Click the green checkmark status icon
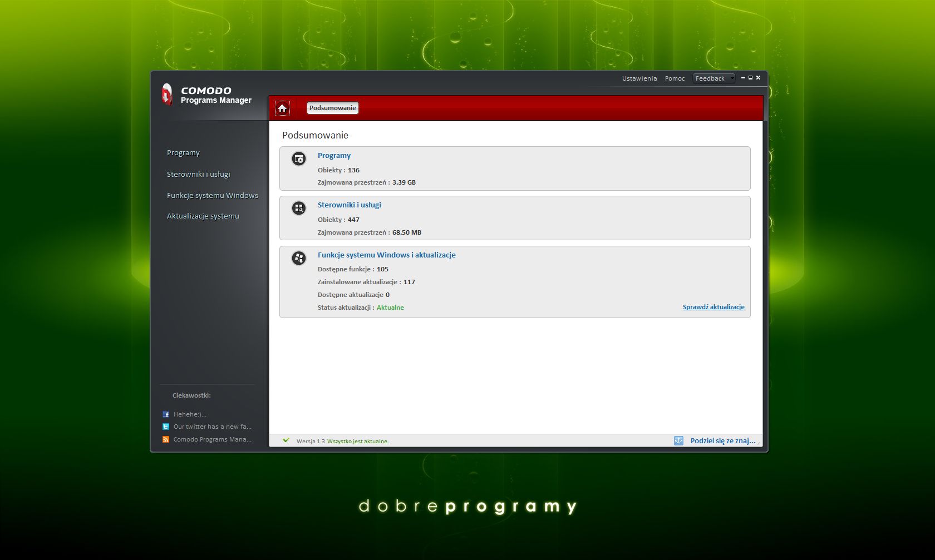935x560 pixels. click(286, 440)
